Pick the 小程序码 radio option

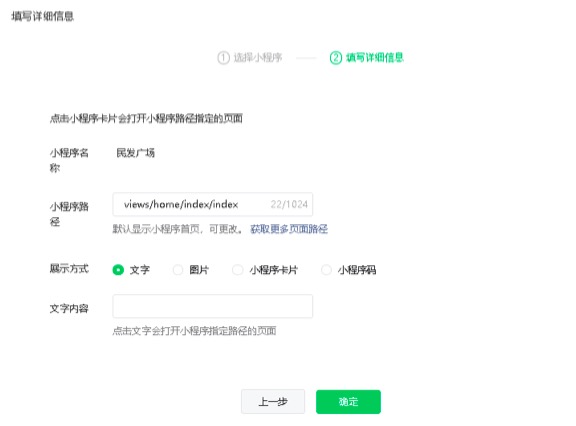coord(326,270)
